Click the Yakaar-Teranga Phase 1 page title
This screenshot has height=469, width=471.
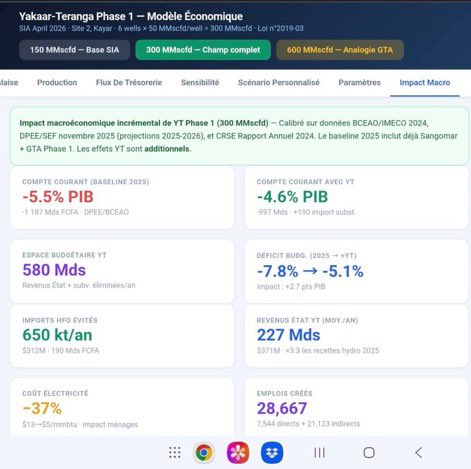(x=131, y=16)
